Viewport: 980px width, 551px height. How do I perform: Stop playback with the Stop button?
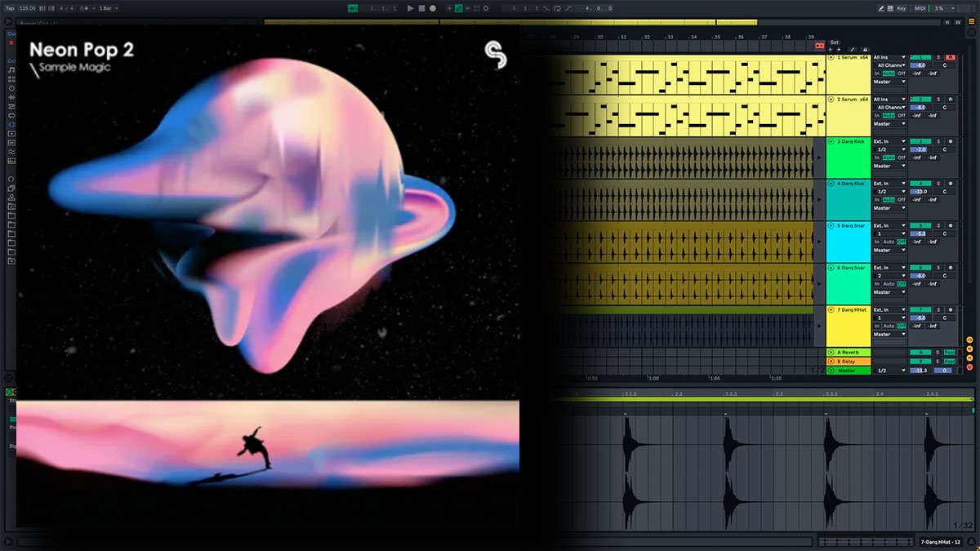click(x=421, y=8)
